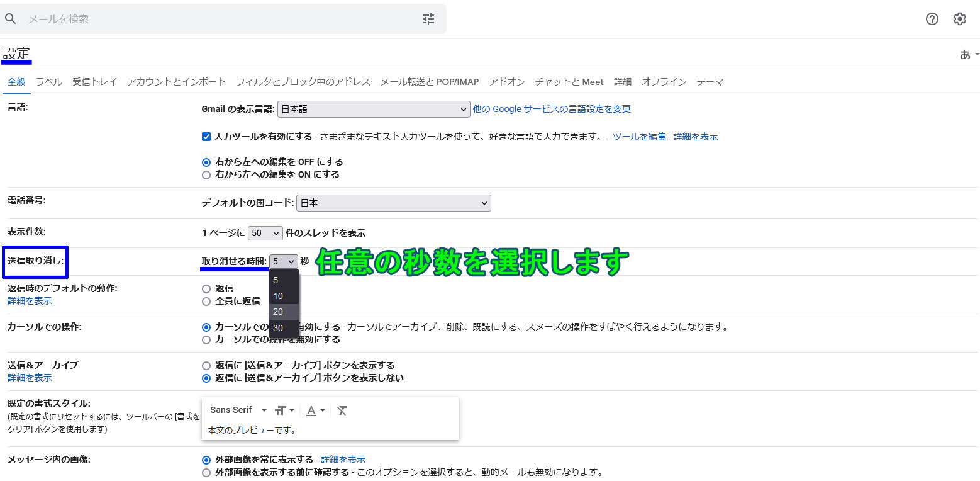Click 詳細を表示 link next to 外部画像を常に表示する
Image resolution: width=980 pixels, height=481 pixels.
pyautogui.click(x=343, y=460)
